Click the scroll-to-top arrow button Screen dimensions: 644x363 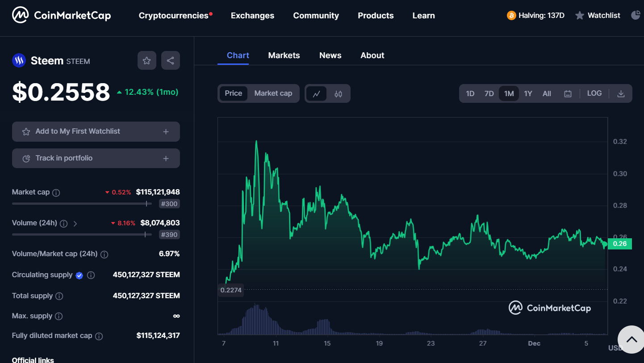[x=631, y=340]
